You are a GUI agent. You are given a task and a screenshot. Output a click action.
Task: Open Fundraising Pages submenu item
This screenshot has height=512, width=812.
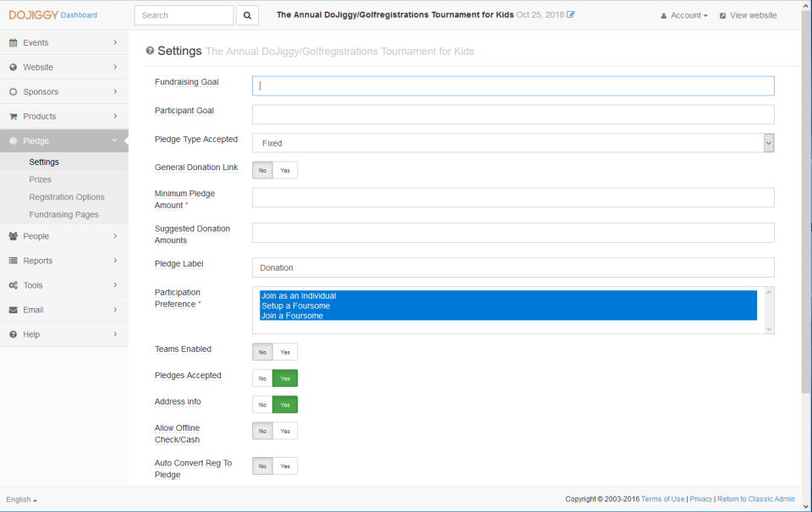pos(64,215)
